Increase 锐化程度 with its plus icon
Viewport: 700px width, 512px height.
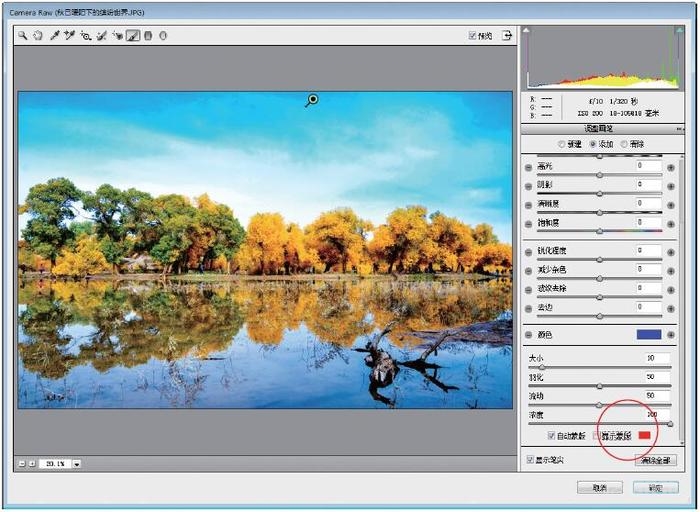(x=671, y=252)
